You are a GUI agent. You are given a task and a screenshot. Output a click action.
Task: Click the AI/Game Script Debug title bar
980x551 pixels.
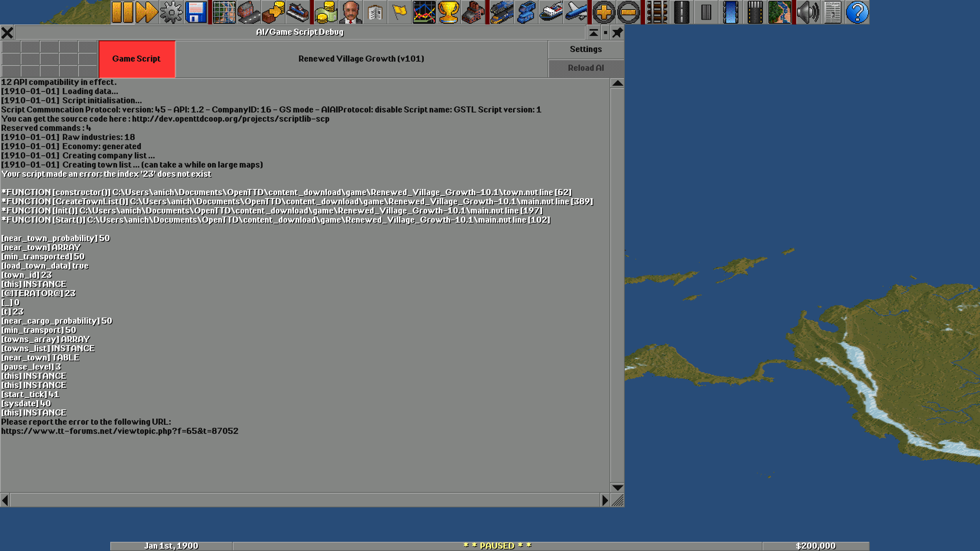click(x=300, y=33)
